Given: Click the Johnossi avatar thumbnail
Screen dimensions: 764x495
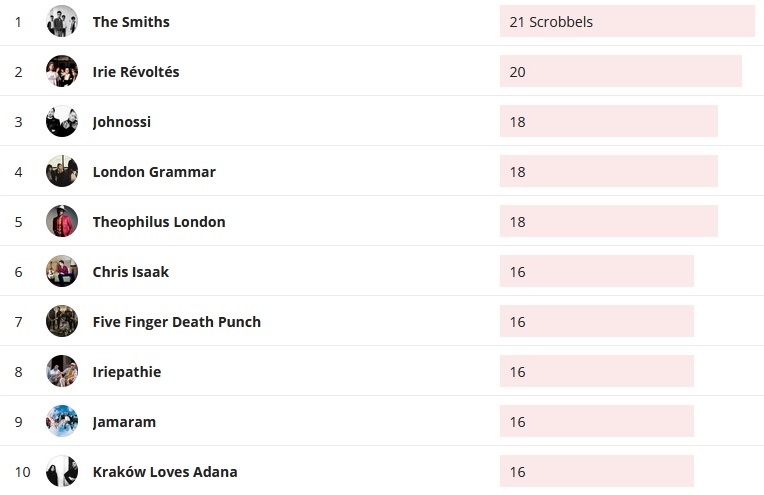Looking at the screenshot, I should [x=62, y=121].
